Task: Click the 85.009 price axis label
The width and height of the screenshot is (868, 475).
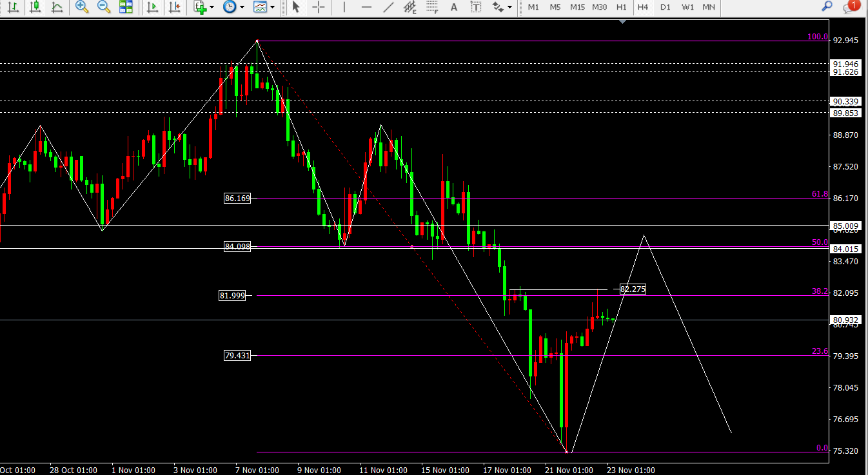Action: (845, 226)
